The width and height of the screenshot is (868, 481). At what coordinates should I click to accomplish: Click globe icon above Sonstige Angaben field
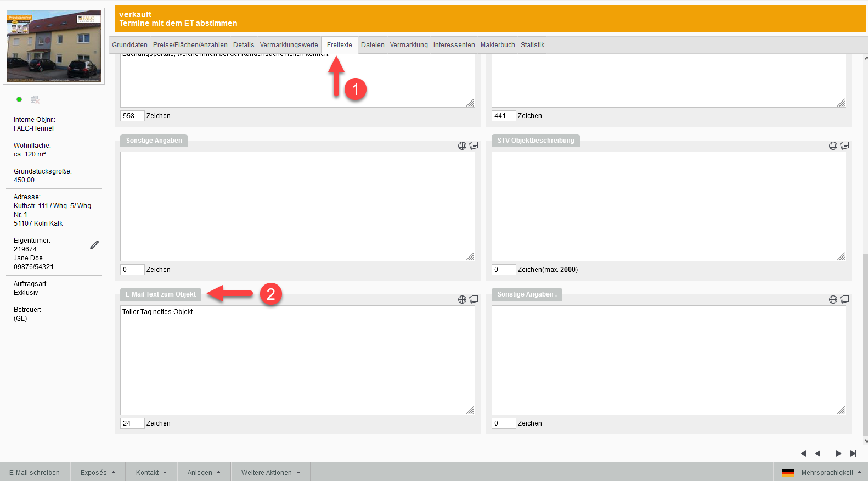(462, 146)
